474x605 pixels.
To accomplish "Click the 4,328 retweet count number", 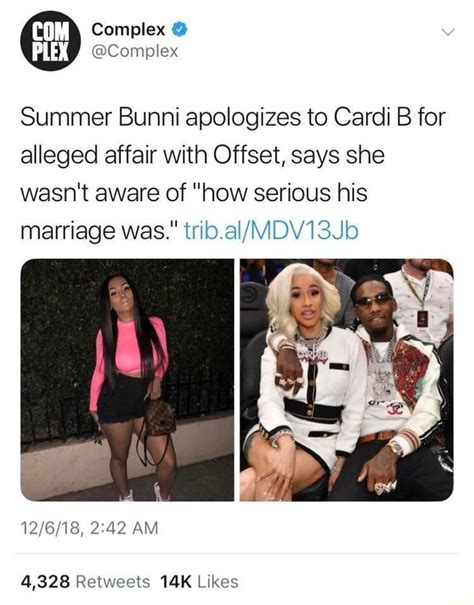I will [46, 581].
